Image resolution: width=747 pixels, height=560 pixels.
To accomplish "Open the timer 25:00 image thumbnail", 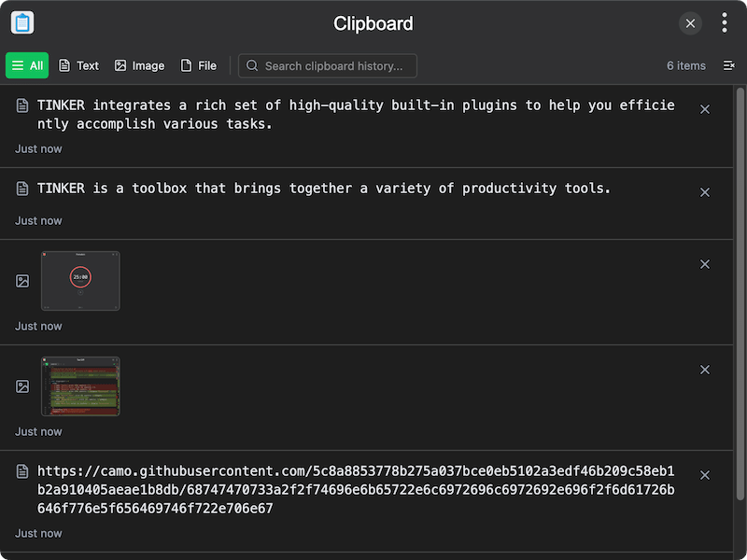I will (x=80, y=280).
